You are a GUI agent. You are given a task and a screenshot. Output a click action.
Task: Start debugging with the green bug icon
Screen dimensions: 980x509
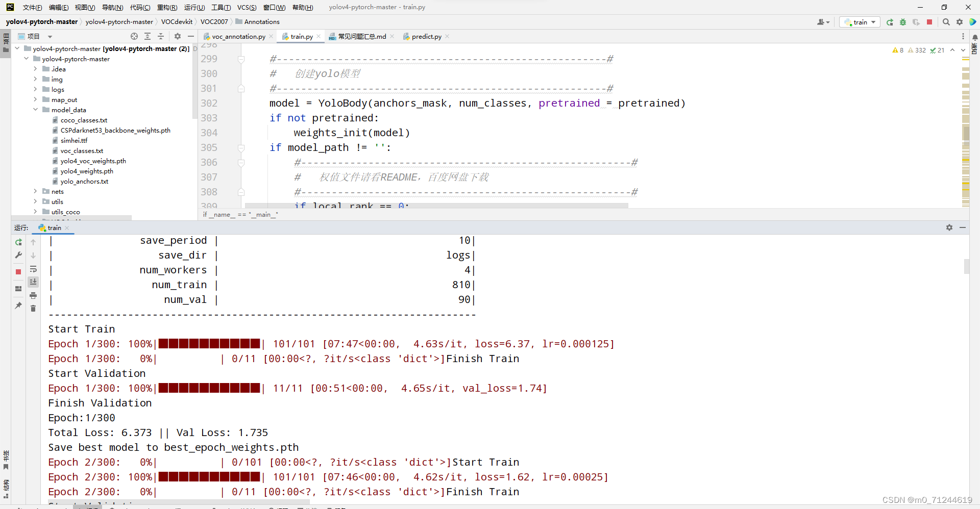(903, 22)
